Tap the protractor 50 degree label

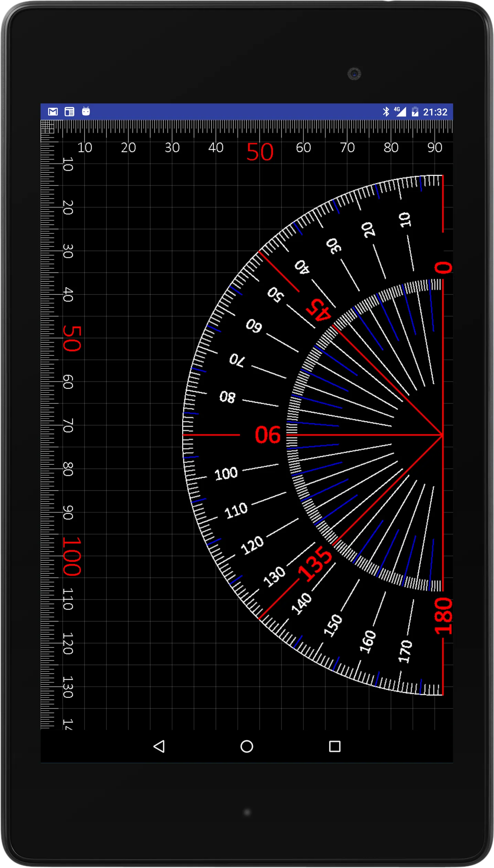(276, 294)
